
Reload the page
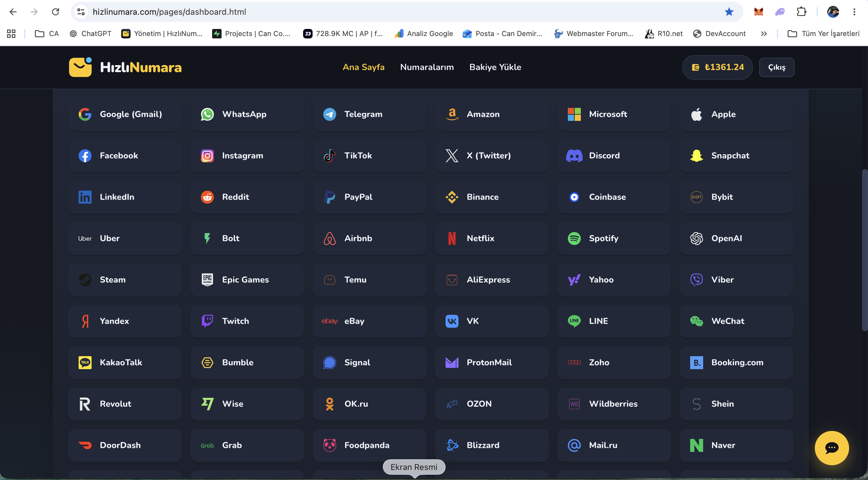tap(56, 12)
